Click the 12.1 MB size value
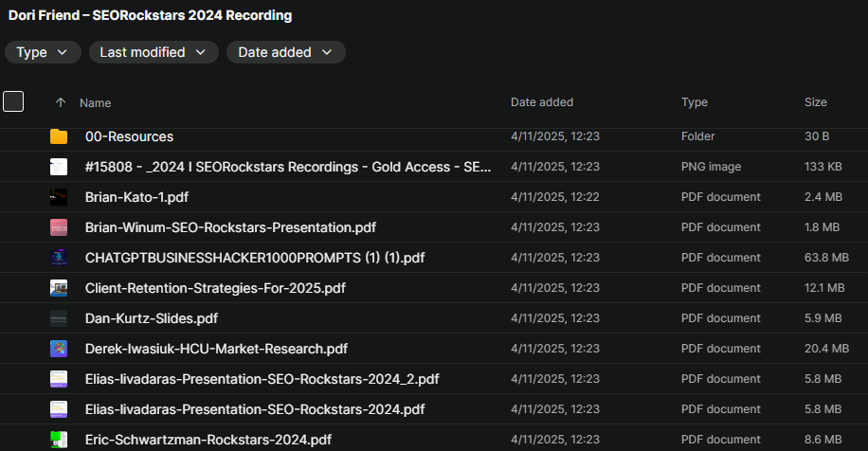 pos(824,288)
